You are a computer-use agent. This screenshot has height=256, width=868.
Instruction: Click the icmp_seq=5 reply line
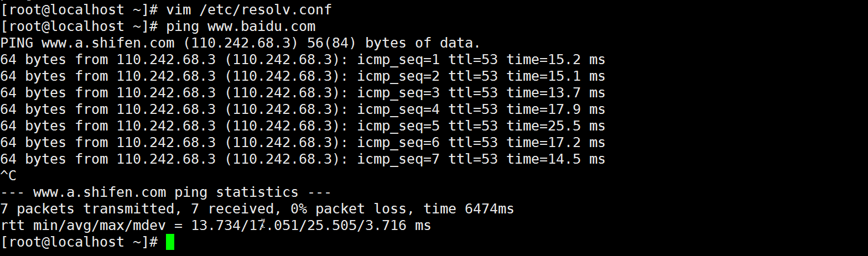click(x=302, y=126)
